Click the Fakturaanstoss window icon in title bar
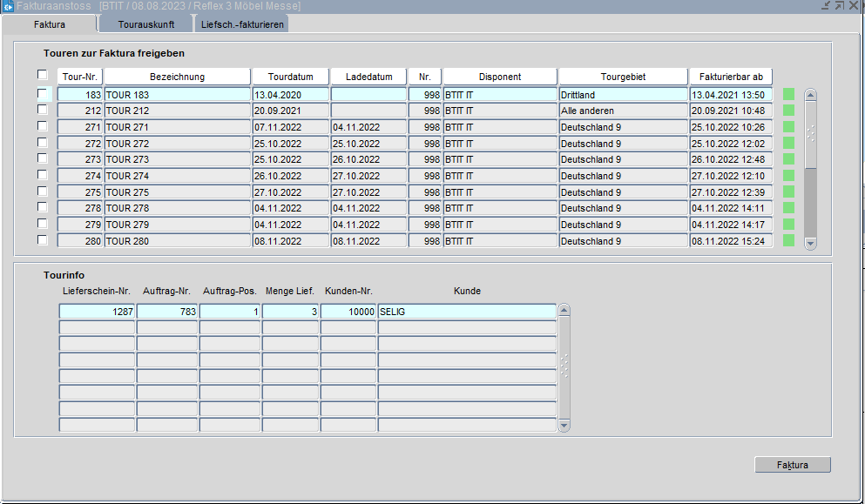This screenshot has height=504, width=865. pyautogui.click(x=8, y=6)
